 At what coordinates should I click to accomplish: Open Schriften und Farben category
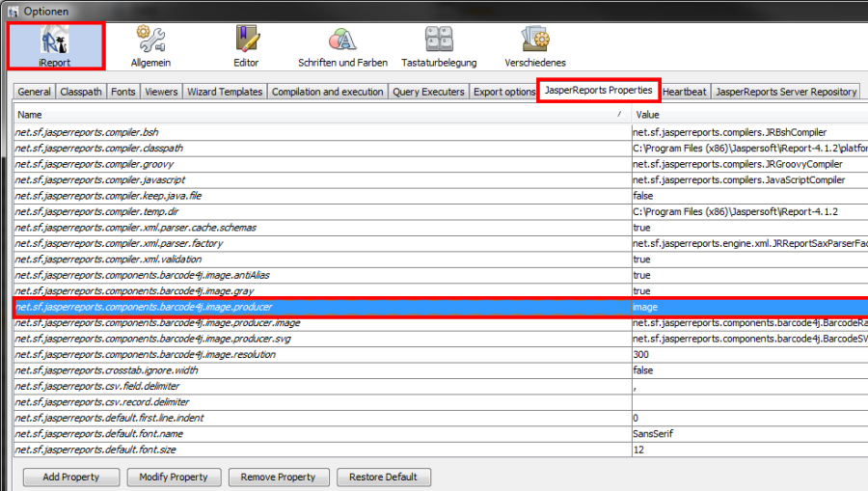tap(342, 46)
